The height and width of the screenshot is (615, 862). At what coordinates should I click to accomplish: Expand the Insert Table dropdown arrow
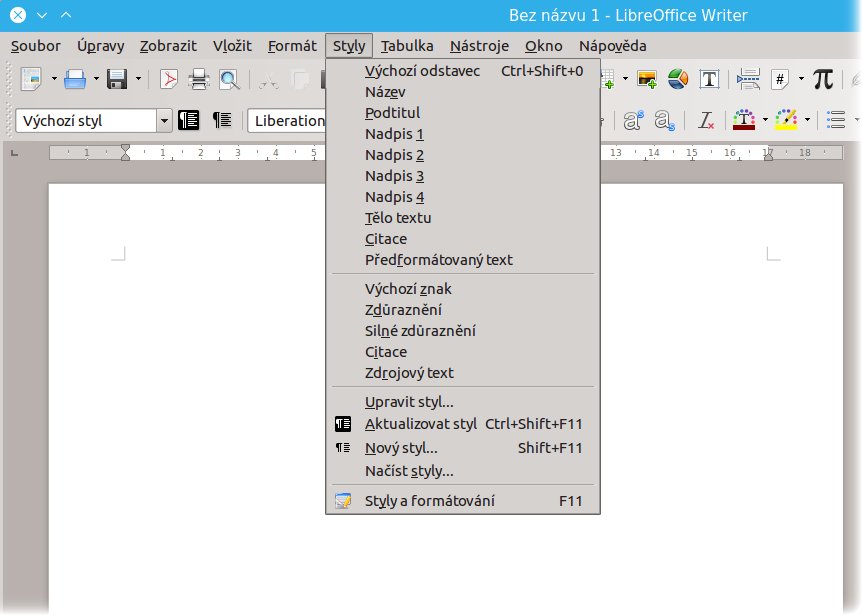(625, 79)
